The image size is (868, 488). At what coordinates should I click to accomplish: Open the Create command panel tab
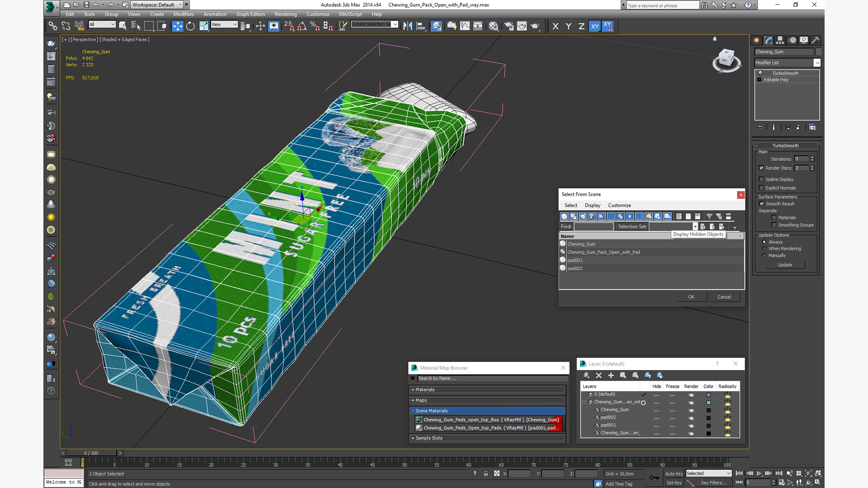pos(757,40)
